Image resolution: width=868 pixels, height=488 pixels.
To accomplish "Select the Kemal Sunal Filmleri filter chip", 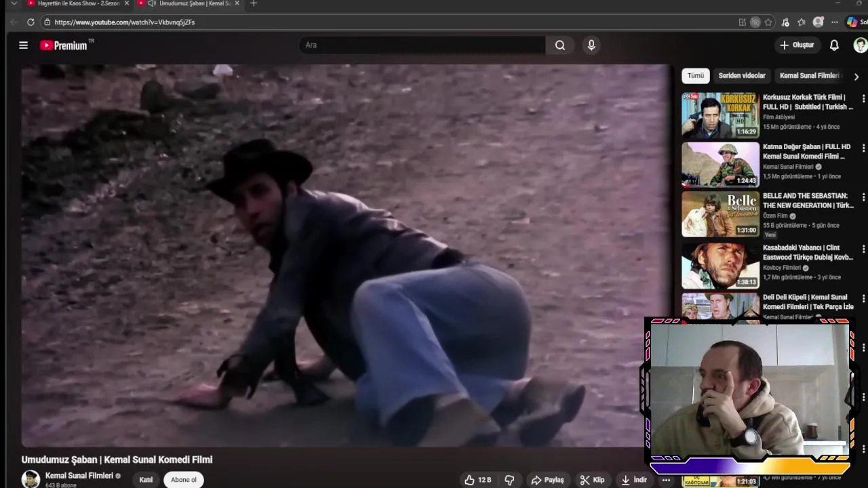I will (810, 76).
